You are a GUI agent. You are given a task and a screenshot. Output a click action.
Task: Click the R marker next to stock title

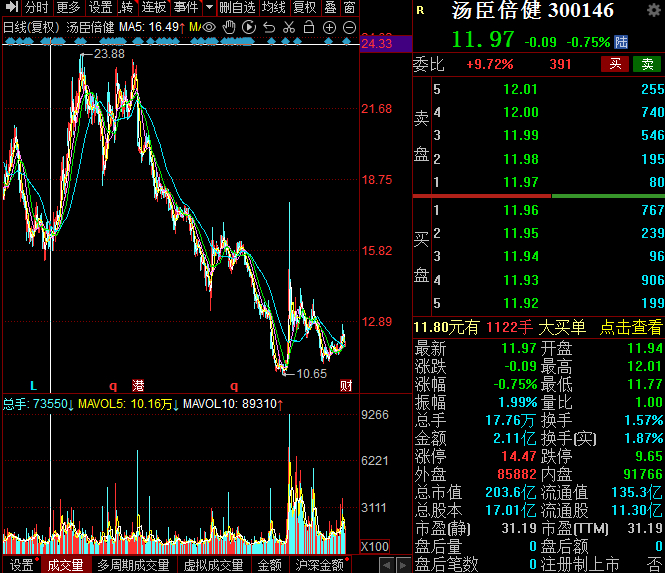coord(420,11)
